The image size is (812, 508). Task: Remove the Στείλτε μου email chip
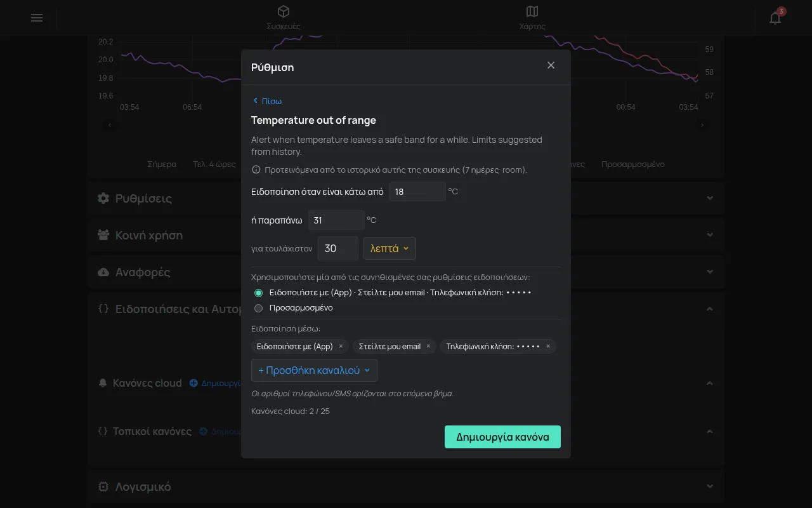click(x=428, y=346)
